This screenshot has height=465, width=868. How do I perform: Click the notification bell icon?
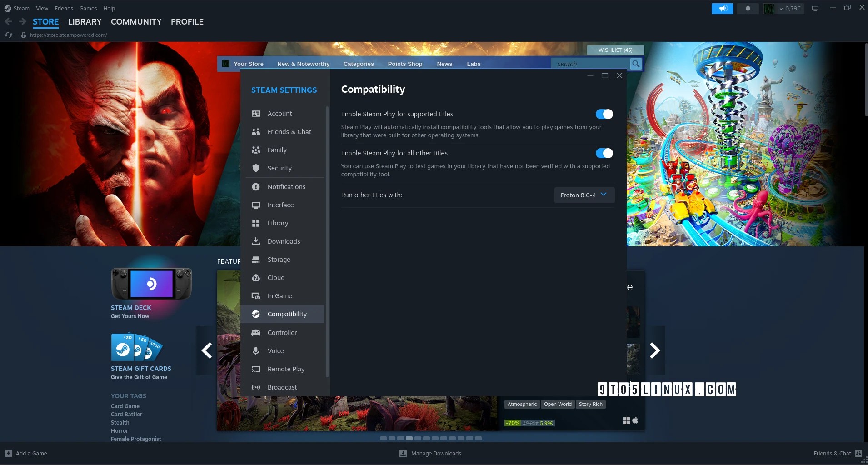(748, 8)
